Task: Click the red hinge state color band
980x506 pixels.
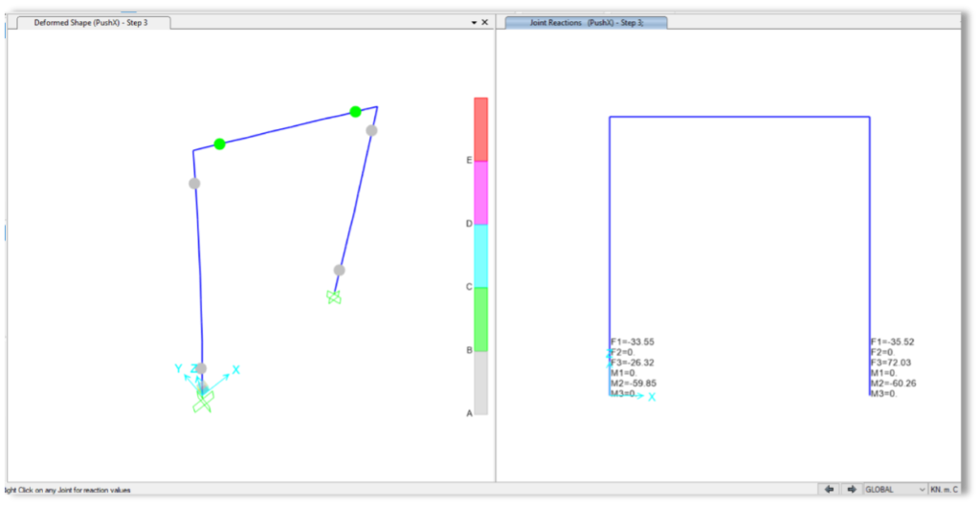Action: 480,128
